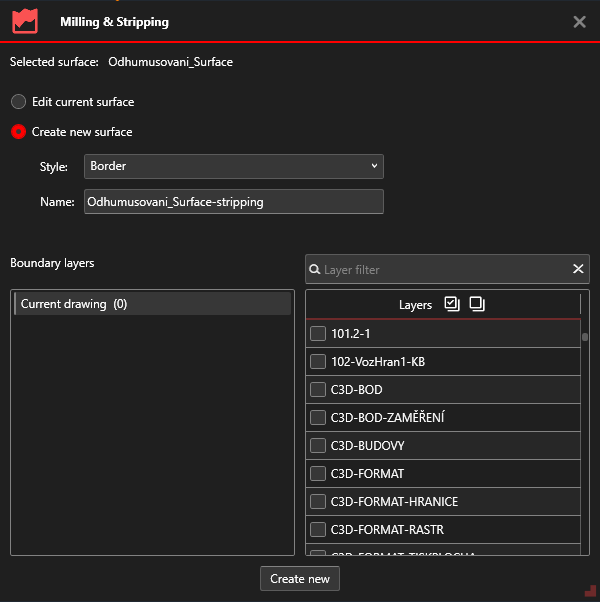The width and height of the screenshot is (600, 602).
Task: Click the Milling & Stripping app logo icon
Action: (24, 21)
